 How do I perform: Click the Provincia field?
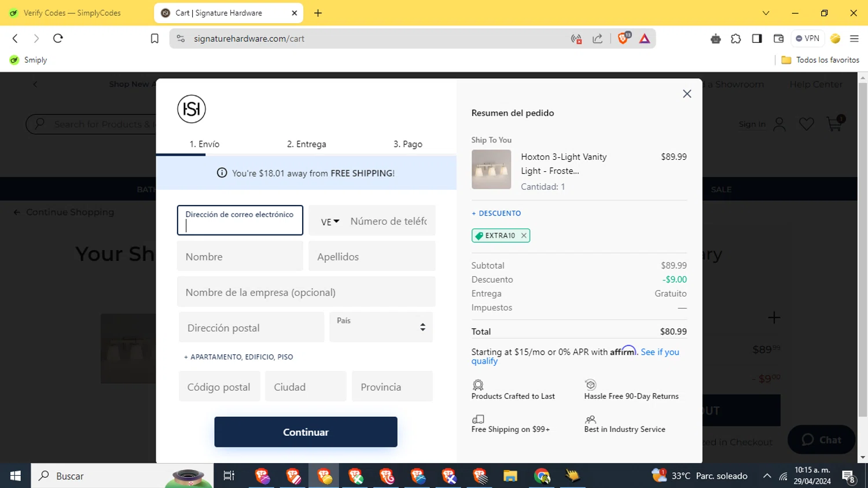point(392,386)
